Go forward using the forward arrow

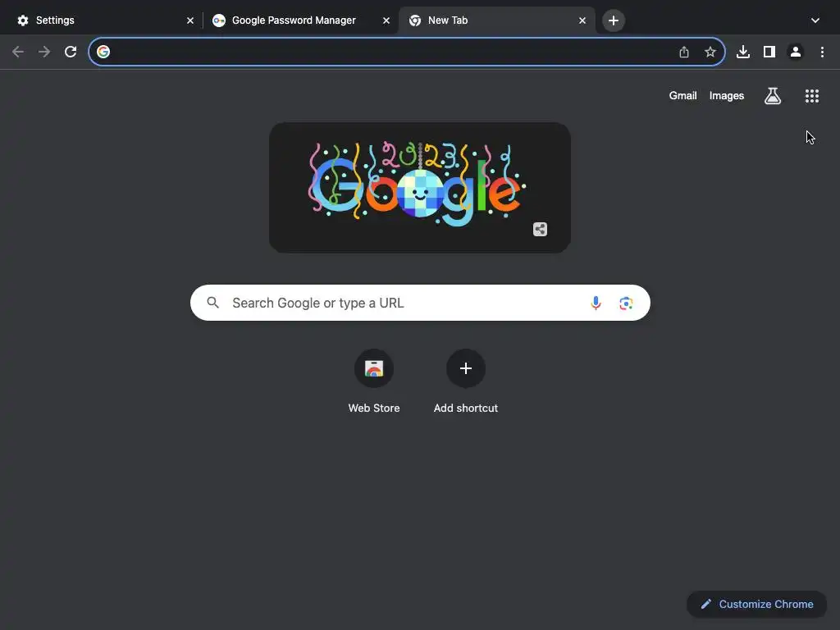44,52
